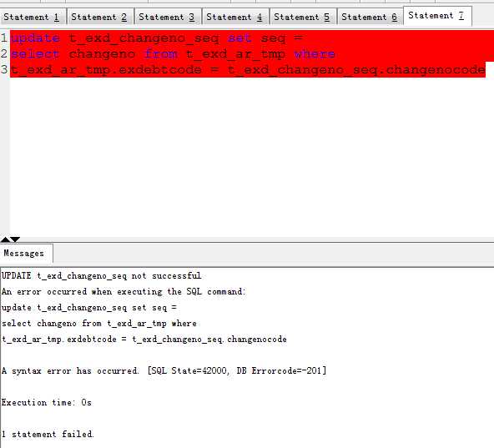Select the Statement 4 tab
Screen dimensions: 494x448
(235, 17)
